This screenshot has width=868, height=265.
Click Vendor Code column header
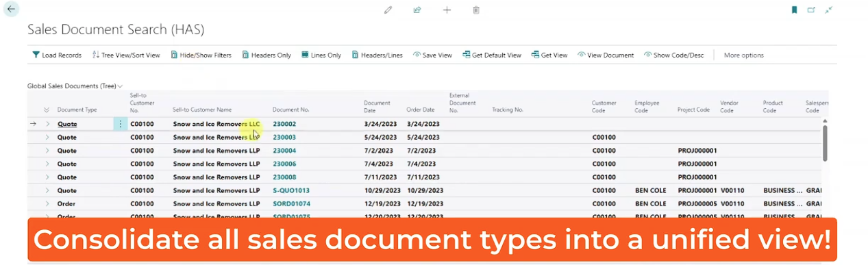(x=730, y=106)
